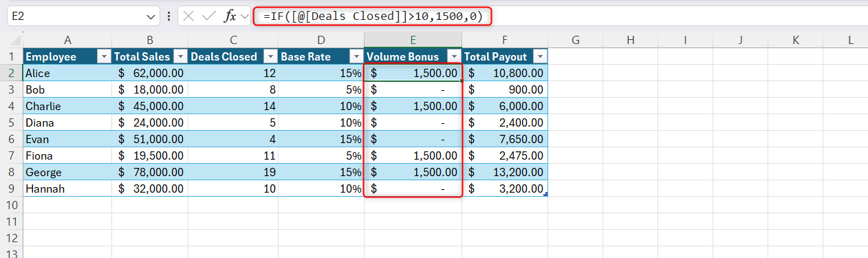The image size is (868, 258).
Task: Select the cell containing Hannah
Action: pos(67,189)
